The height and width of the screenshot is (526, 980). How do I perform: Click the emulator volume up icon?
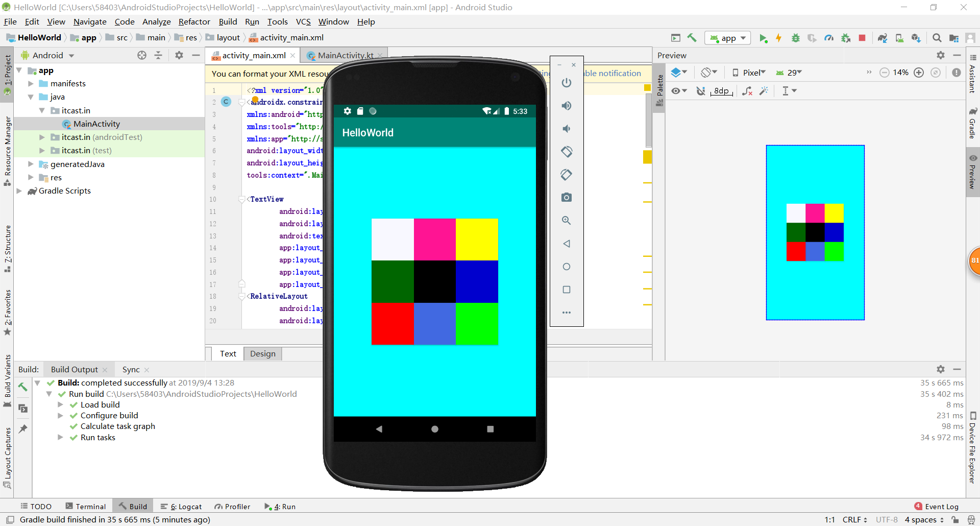567,106
